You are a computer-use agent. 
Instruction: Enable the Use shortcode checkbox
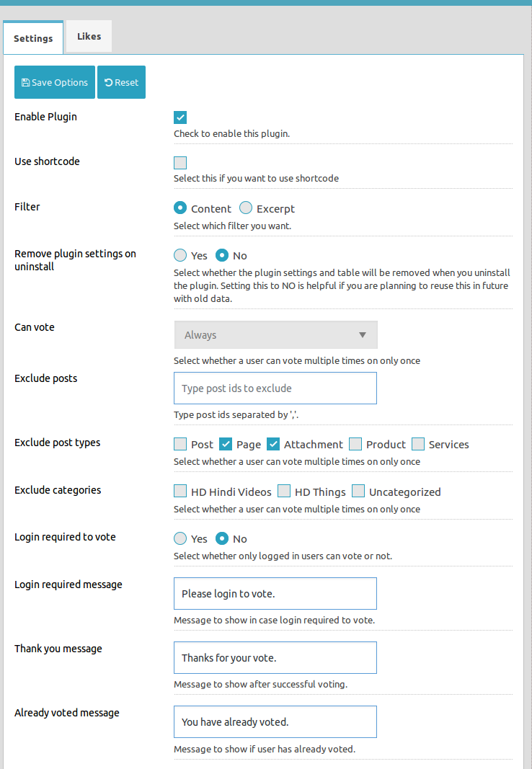(180, 163)
